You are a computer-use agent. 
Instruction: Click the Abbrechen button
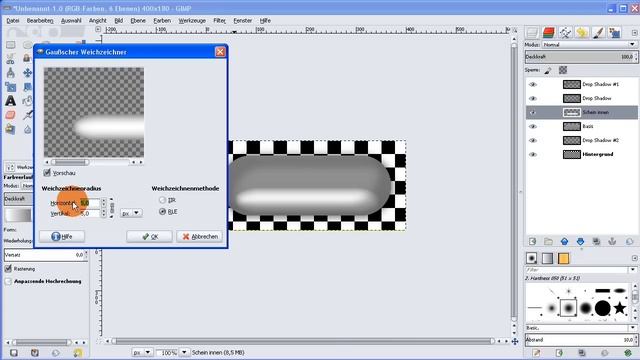click(200, 236)
